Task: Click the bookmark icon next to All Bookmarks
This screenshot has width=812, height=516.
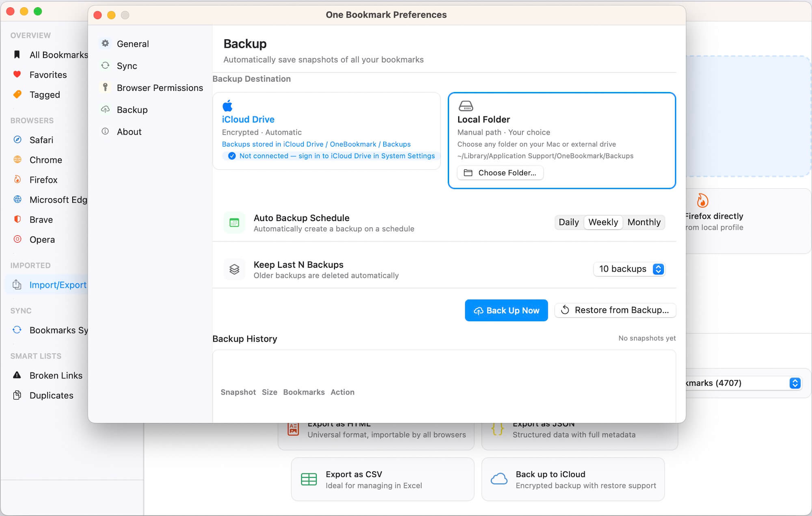Action: point(17,54)
